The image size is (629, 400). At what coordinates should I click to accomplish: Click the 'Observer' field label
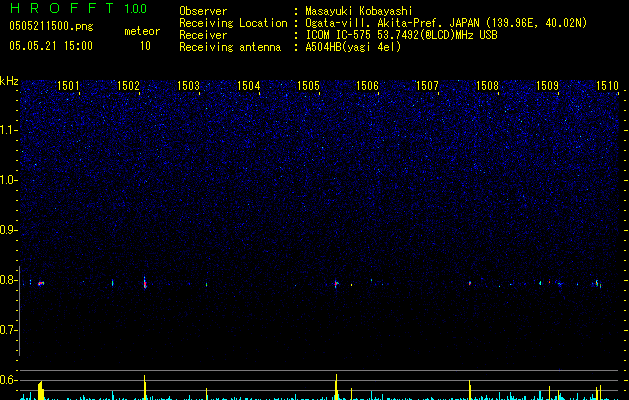203,11
